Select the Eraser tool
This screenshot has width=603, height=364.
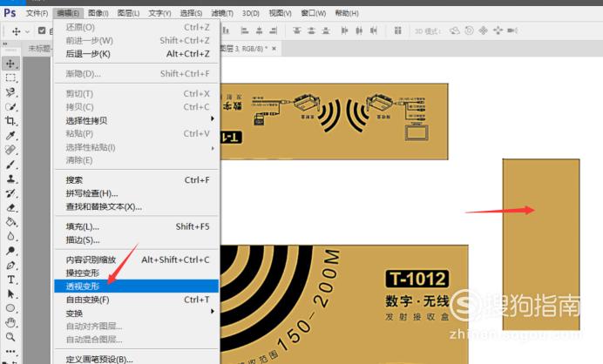(10, 207)
